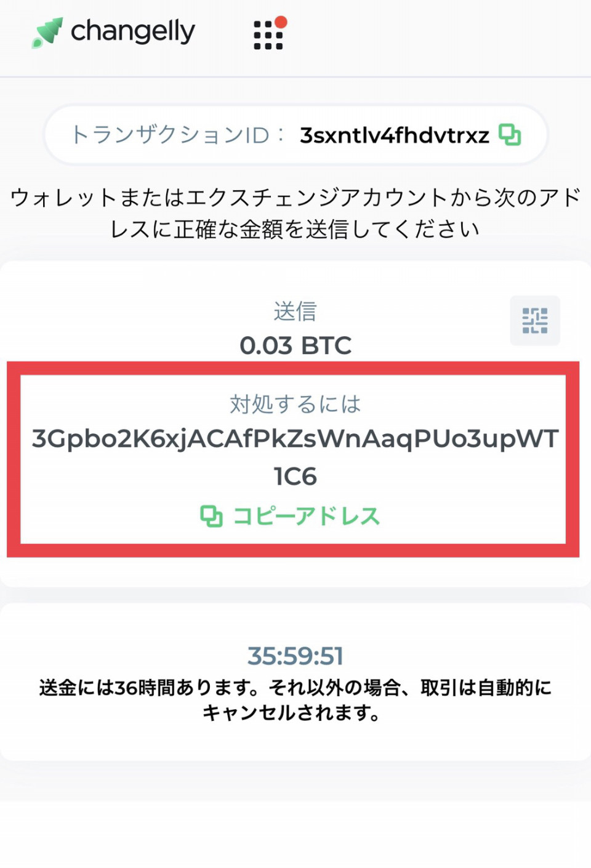Show the QR code for deposit address
This screenshot has width=591, height=868.
(x=534, y=320)
